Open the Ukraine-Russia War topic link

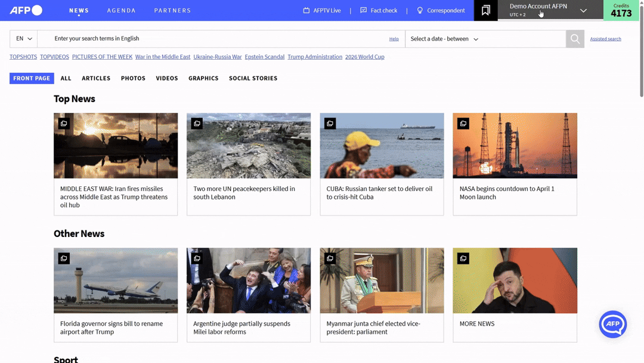click(x=217, y=57)
